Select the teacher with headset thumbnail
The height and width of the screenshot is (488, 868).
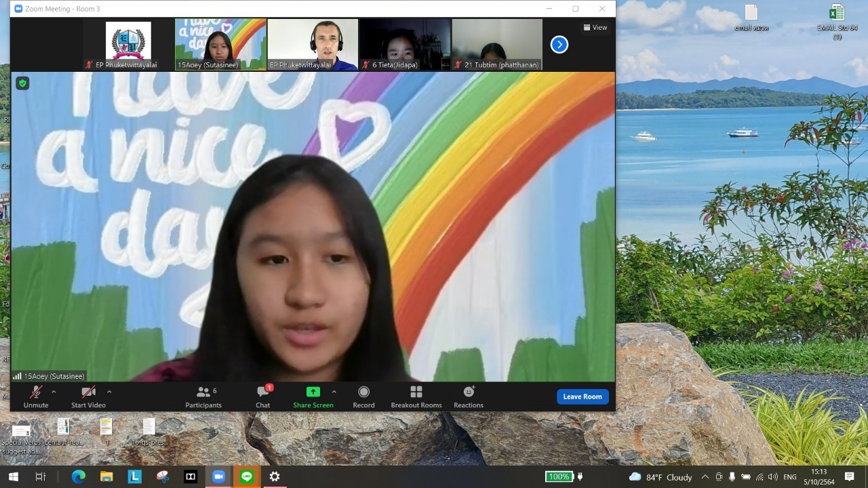pos(313,44)
